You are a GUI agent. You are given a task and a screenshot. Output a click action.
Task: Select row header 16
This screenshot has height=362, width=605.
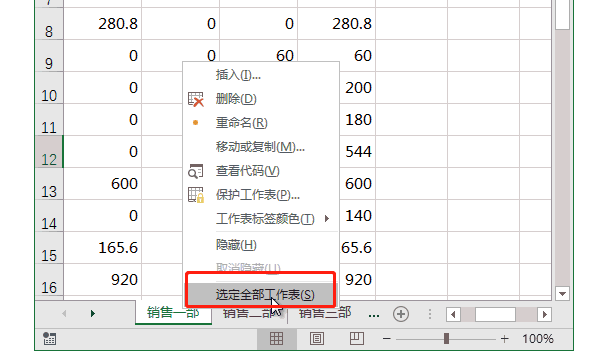coord(49,280)
